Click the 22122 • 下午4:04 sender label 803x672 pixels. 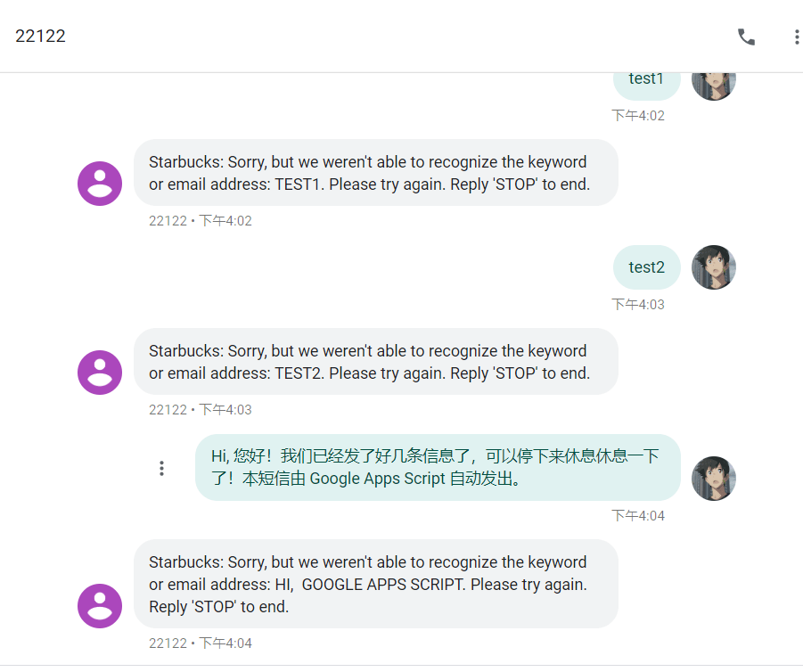[x=201, y=643]
